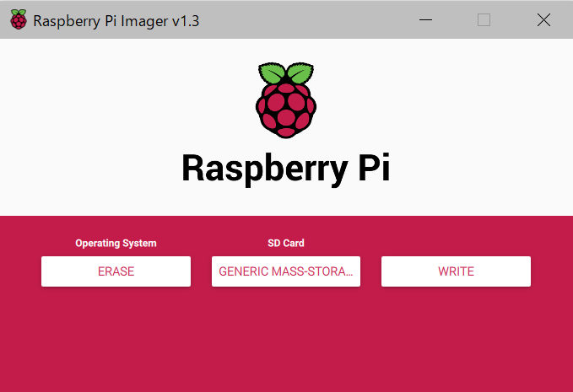
Task: Click the WRITE button
Action: (x=456, y=271)
